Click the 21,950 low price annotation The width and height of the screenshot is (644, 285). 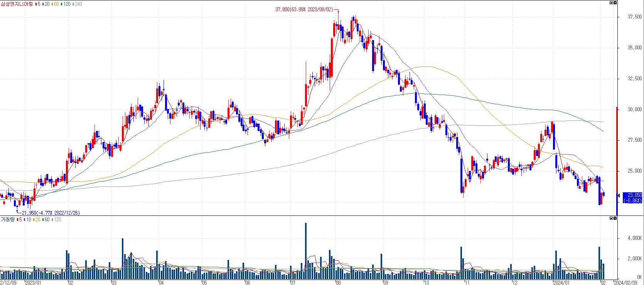click(x=51, y=213)
